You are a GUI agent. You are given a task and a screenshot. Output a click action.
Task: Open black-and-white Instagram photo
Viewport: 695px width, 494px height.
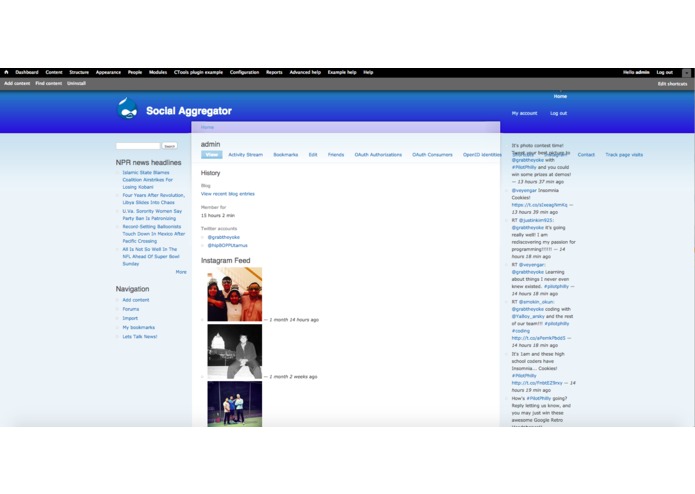pos(234,352)
